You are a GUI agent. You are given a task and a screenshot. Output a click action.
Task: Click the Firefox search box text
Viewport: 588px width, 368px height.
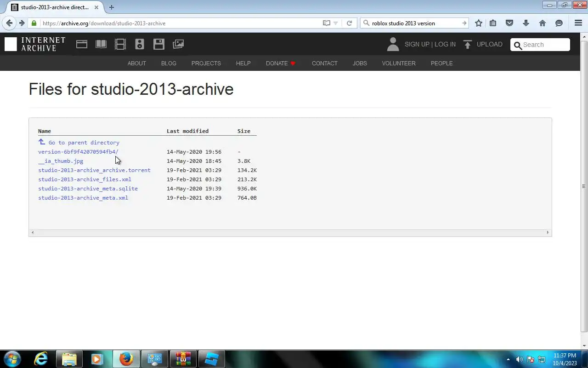click(x=403, y=23)
